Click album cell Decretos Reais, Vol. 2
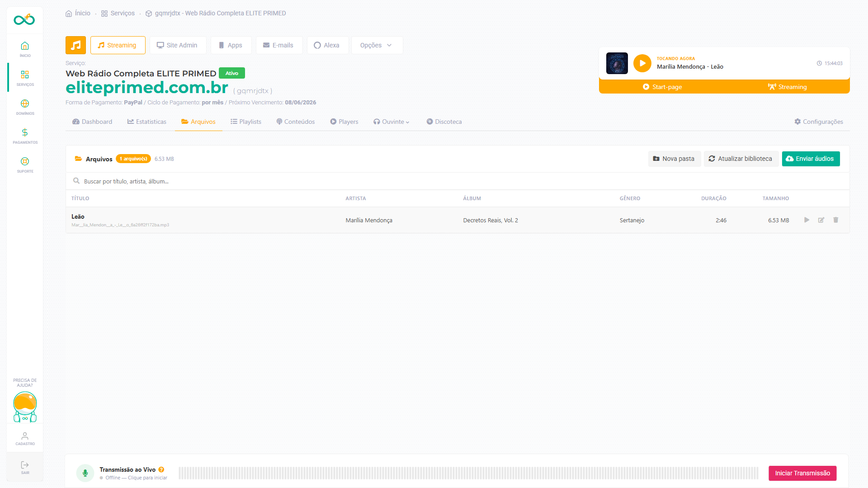Image resolution: width=868 pixels, height=488 pixels. [491, 220]
